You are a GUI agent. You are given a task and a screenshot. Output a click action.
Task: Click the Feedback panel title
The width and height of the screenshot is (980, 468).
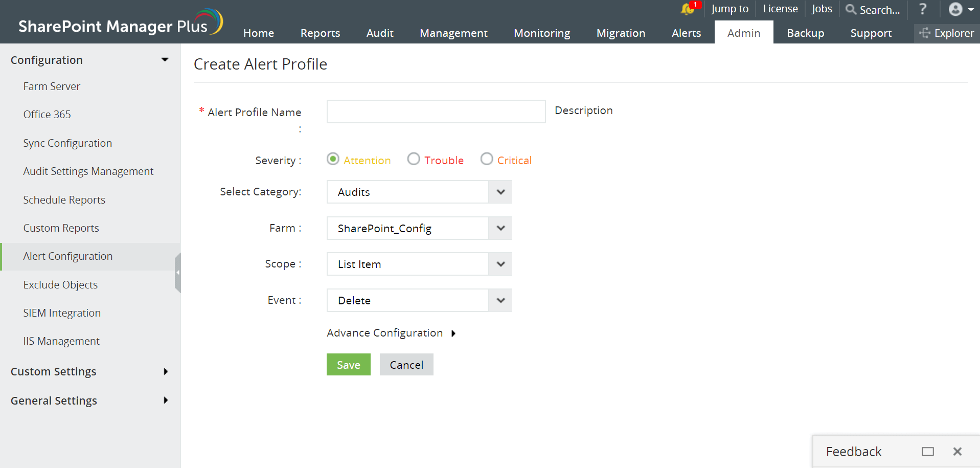(x=854, y=452)
